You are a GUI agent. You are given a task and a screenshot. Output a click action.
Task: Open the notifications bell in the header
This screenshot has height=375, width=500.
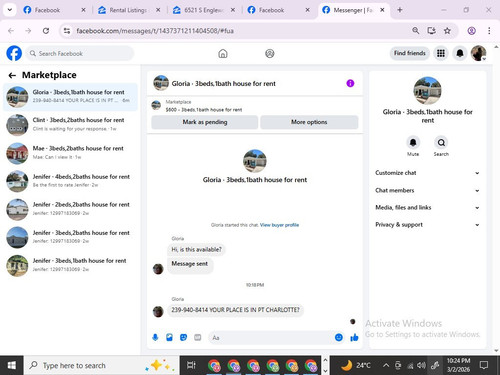click(460, 53)
